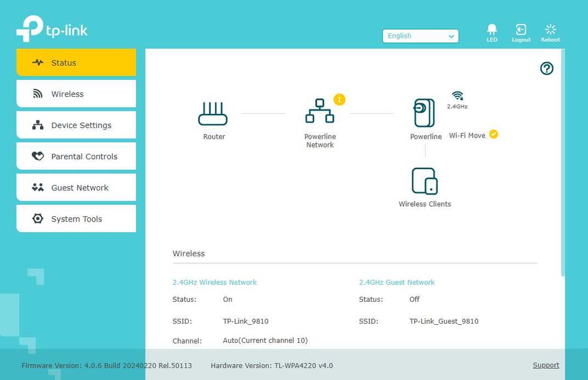Viewport: 588px width, 380px height.
Task: Open the Status menu
Action: [x=76, y=62]
